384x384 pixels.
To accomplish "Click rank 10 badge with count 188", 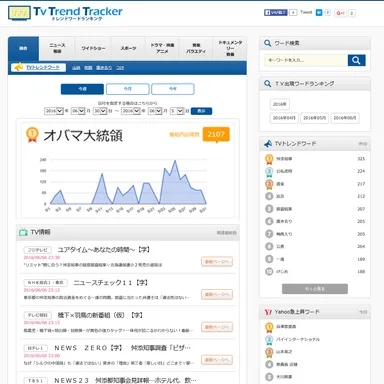I will 269,271.
